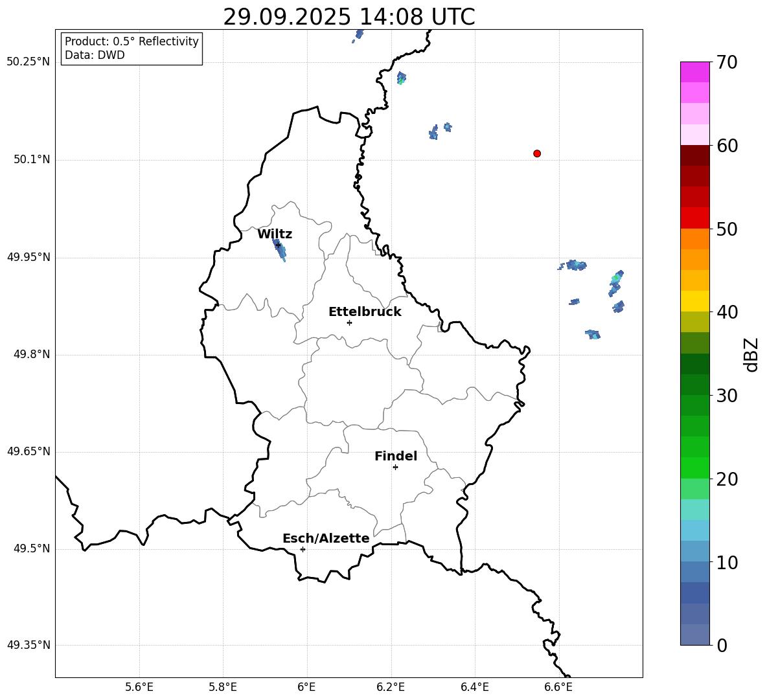Image resolution: width=767 pixels, height=700 pixels.
Task: Click the yellow 40 dBZ colorbar segment
Action: click(x=694, y=301)
